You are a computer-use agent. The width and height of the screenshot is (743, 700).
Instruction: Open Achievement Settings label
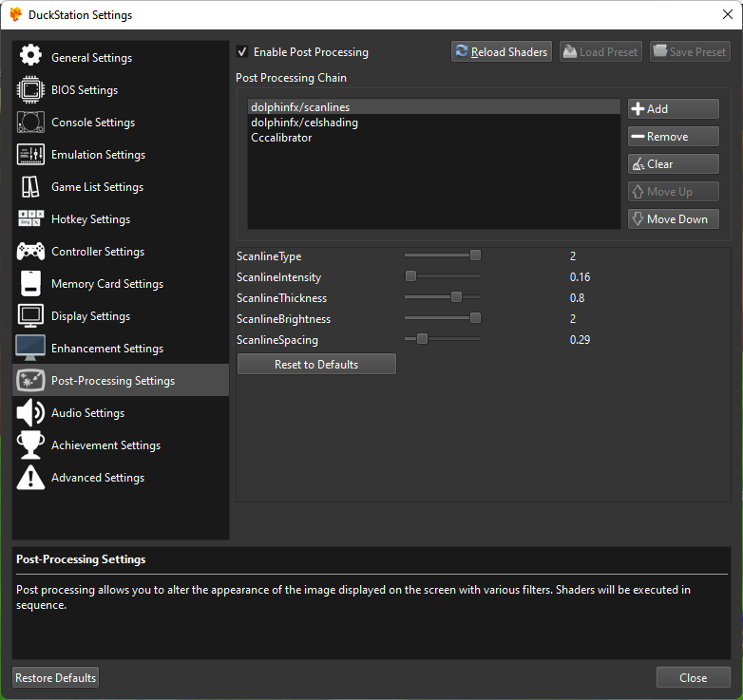(x=105, y=445)
